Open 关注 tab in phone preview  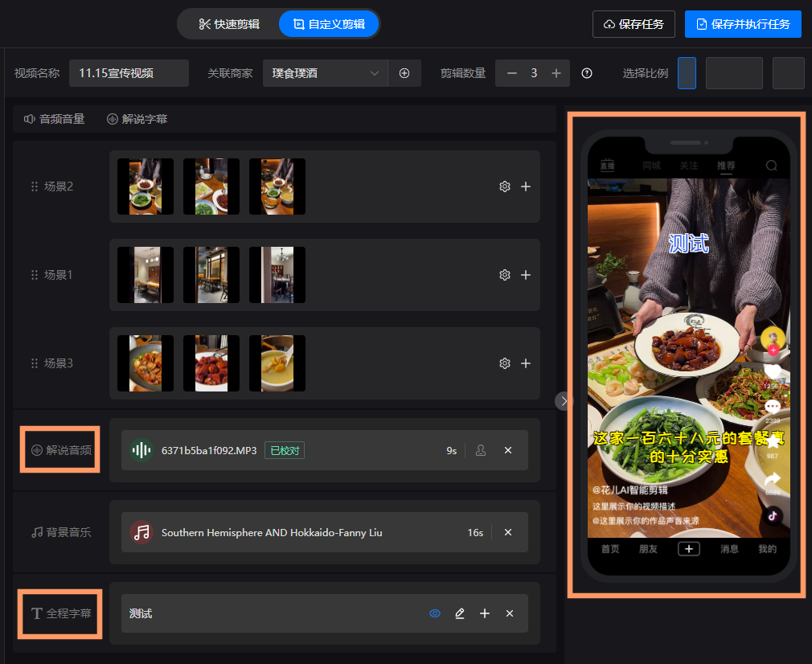(x=689, y=166)
